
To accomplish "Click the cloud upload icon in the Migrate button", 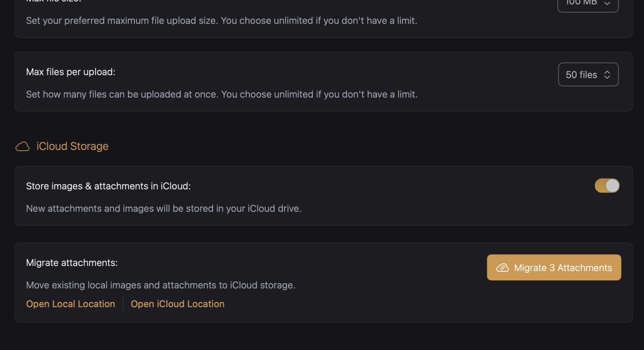I will (x=503, y=267).
